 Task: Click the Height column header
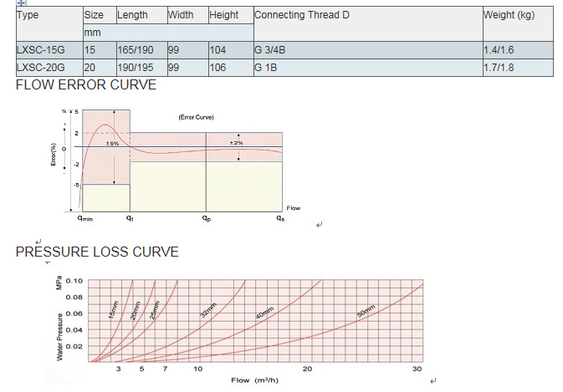pos(223,15)
